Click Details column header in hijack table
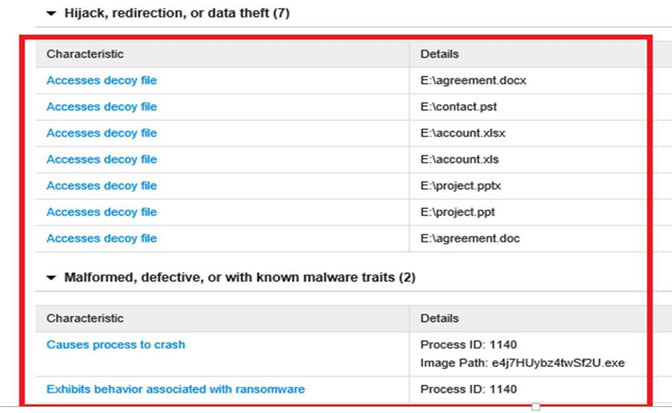The width and height of the screenshot is (672, 413). click(440, 54)
